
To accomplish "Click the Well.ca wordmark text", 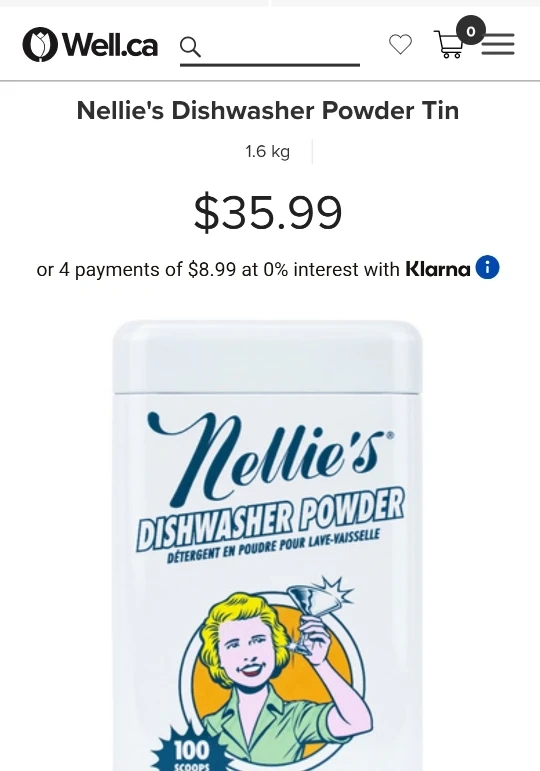I will 111,45.
